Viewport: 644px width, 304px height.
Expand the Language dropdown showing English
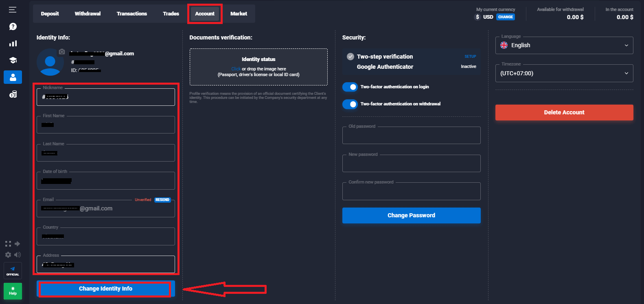coord(564,45)
